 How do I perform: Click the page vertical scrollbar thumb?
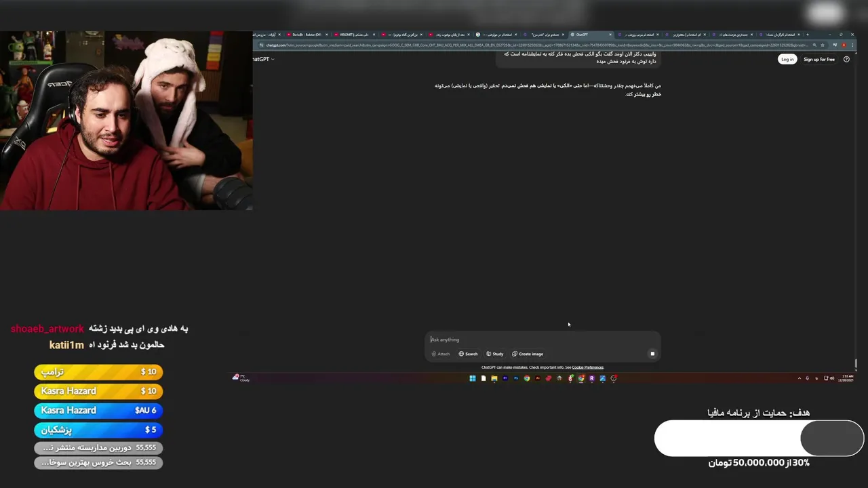(x=856, y=364)
